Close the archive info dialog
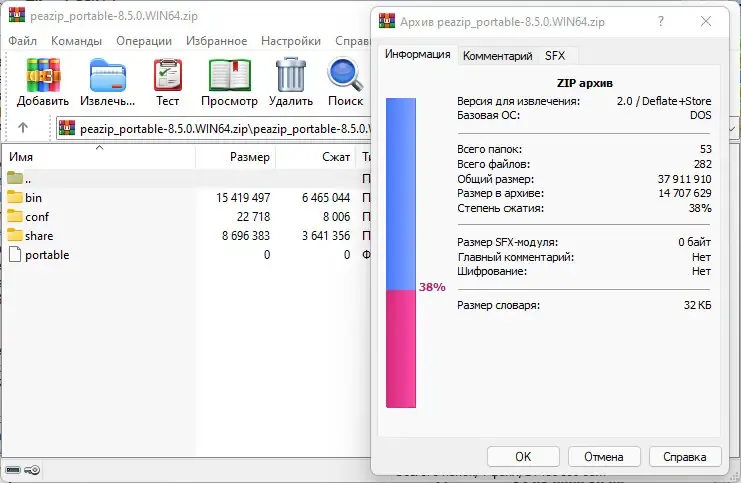Viewport: 741px width, 483px height. click(706, 21)
